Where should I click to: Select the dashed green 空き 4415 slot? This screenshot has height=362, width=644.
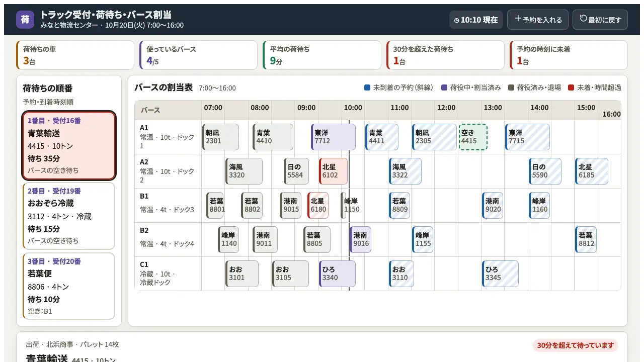tap(473, 137)
